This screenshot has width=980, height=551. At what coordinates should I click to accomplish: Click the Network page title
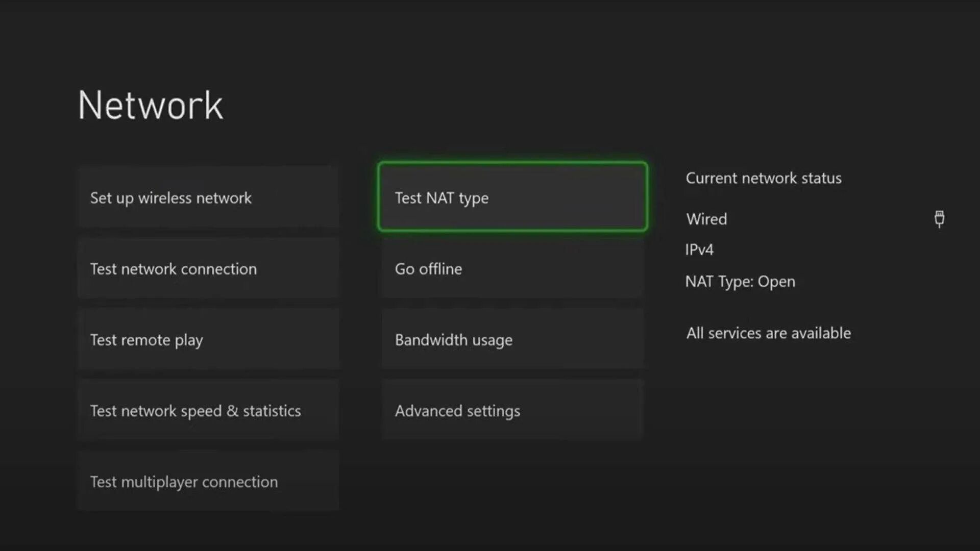tap(151, 106)
